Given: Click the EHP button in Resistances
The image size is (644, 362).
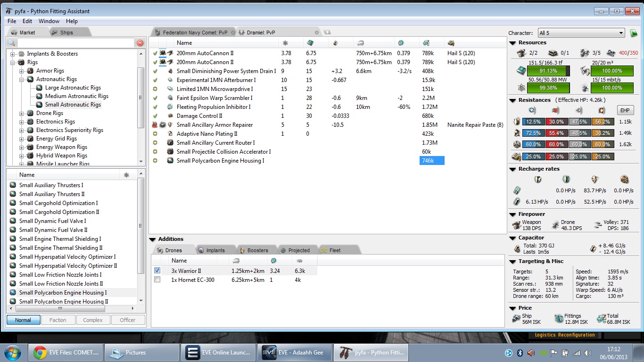Looking at the screenshot, I should tap(626, 110).
